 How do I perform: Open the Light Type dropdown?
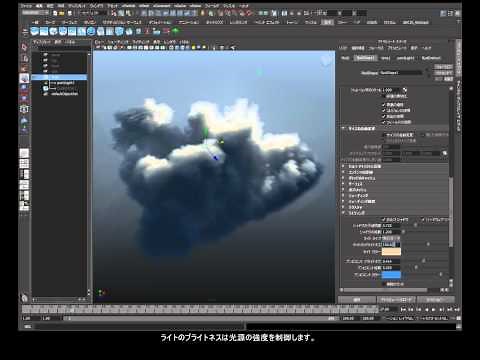click(391, 238)
